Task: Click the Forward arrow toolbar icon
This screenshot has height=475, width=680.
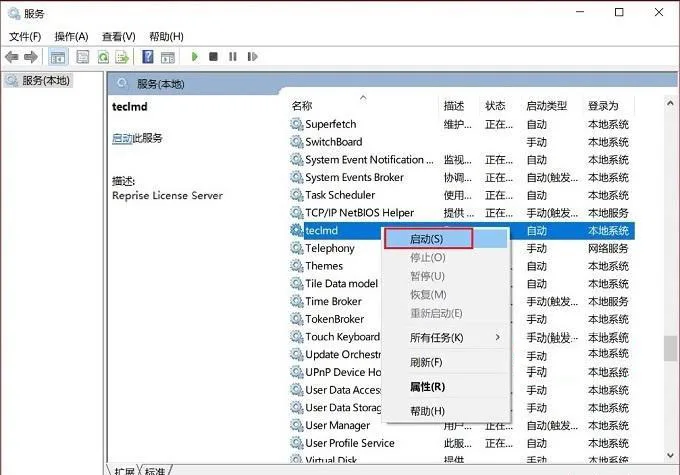Action: click(x=31, y=57)
